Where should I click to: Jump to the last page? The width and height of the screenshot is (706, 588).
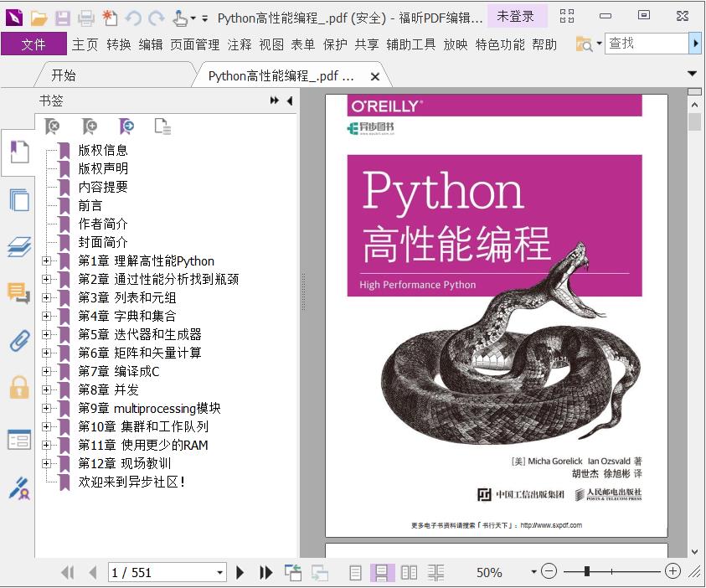click(266, 572)
